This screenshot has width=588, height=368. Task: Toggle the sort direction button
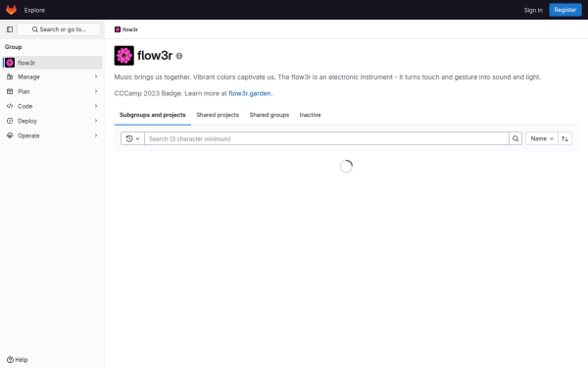(x=564, y=138)
